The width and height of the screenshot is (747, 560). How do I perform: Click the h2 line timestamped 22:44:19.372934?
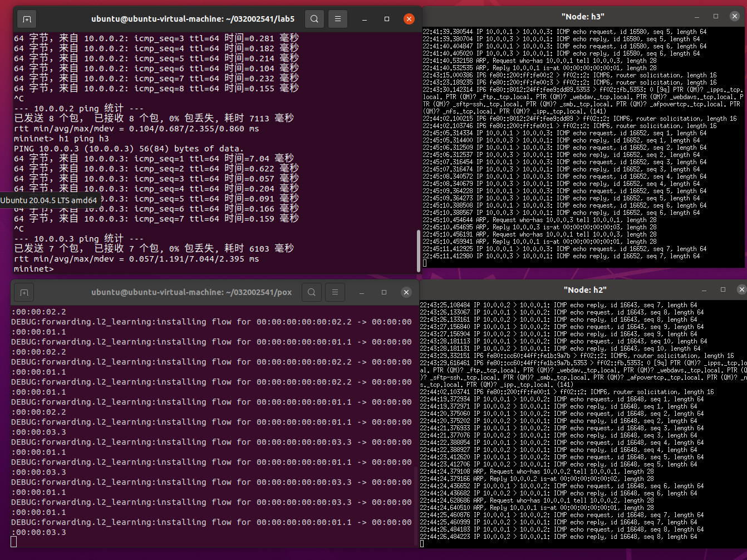(562, 399)
